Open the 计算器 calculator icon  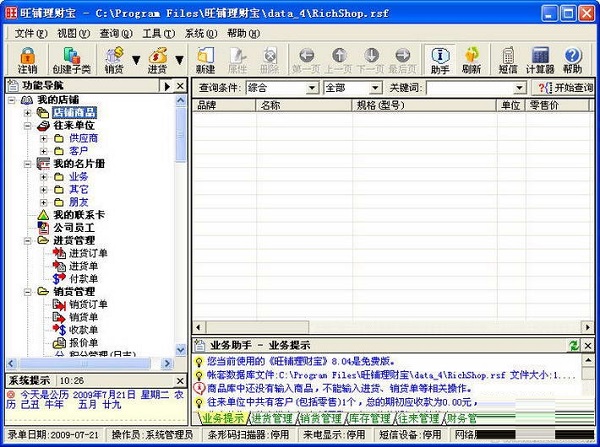click(x=540, y=60)
